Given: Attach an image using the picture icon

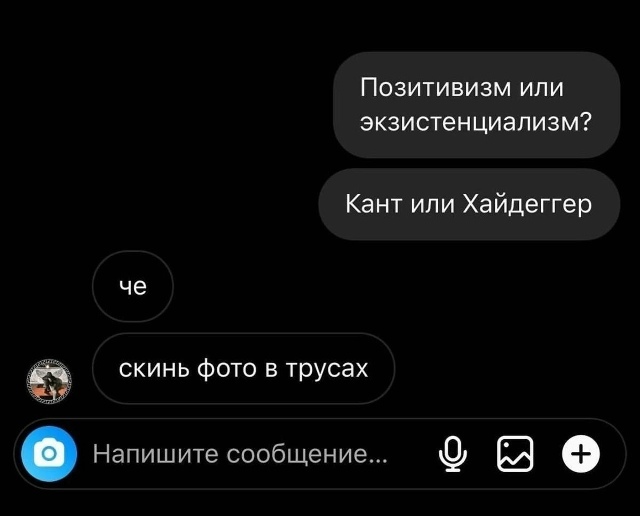Looking at the screenshot, I should point(515,454).
